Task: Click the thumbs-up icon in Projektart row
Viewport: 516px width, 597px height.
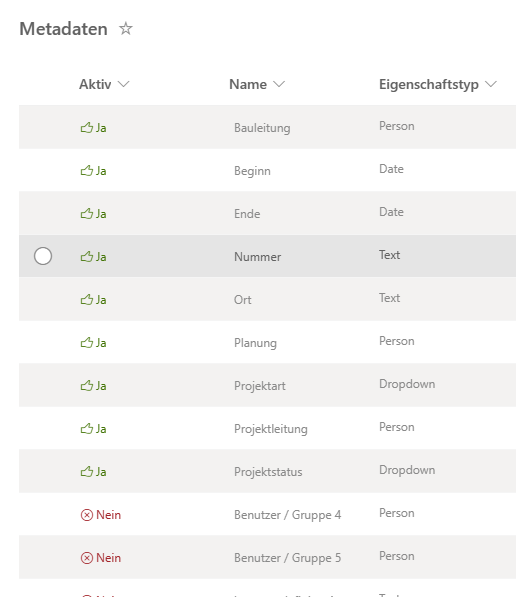Action: point(87,386)
